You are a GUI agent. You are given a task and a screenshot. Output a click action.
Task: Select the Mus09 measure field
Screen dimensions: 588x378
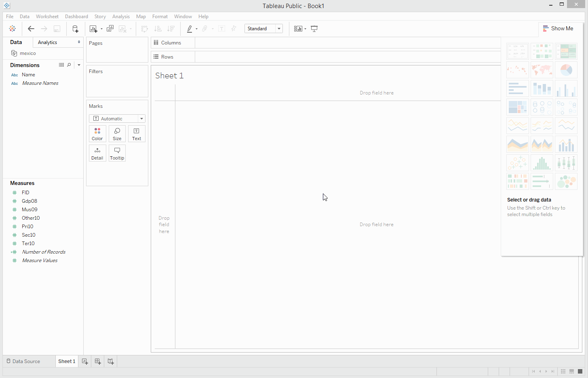[30, 210]
